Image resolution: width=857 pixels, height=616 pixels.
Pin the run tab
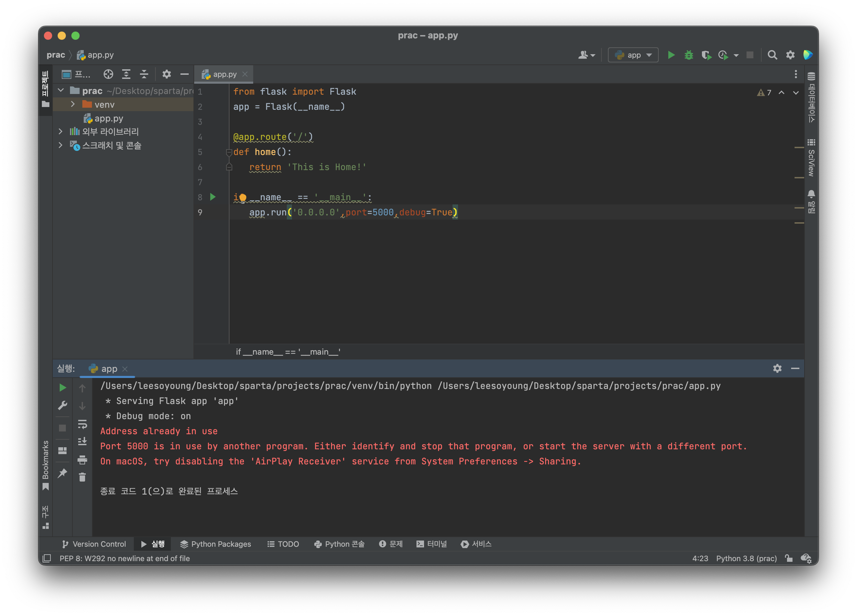coord(62,473)
